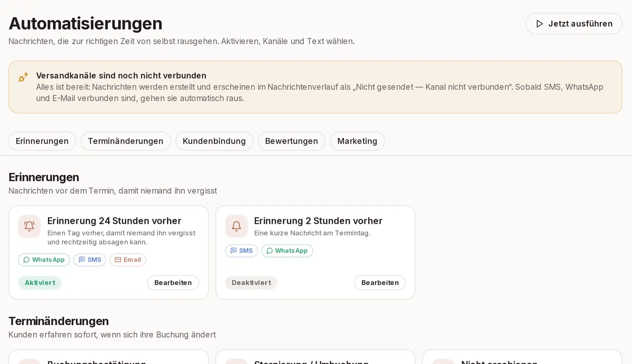
Task: Click the Versandkanäle sind noch nicht verbunden heading
Action: pos(121,75)
